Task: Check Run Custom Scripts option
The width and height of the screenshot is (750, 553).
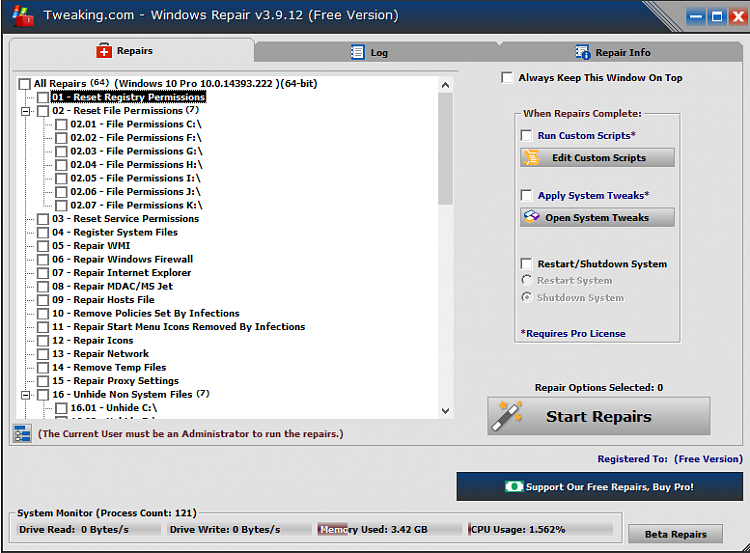Action: (526, 135)
